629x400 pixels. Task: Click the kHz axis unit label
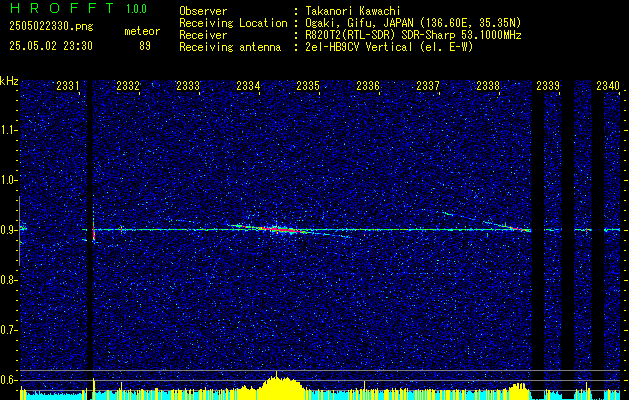coord(9,81)
